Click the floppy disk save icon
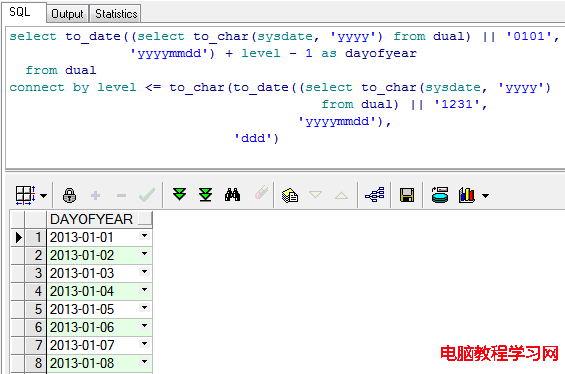The height and width of the screenshot is (374, 565). (x=407, y=195)
